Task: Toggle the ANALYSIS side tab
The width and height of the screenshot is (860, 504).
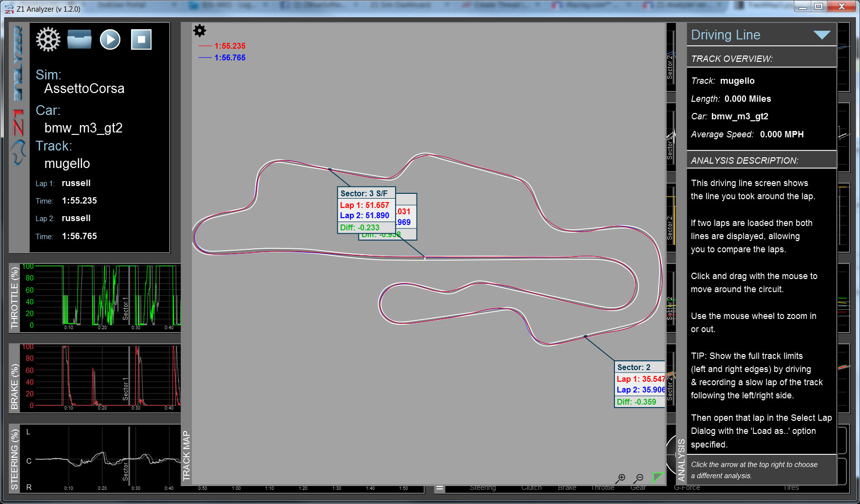Action: [x=681, y=459]
